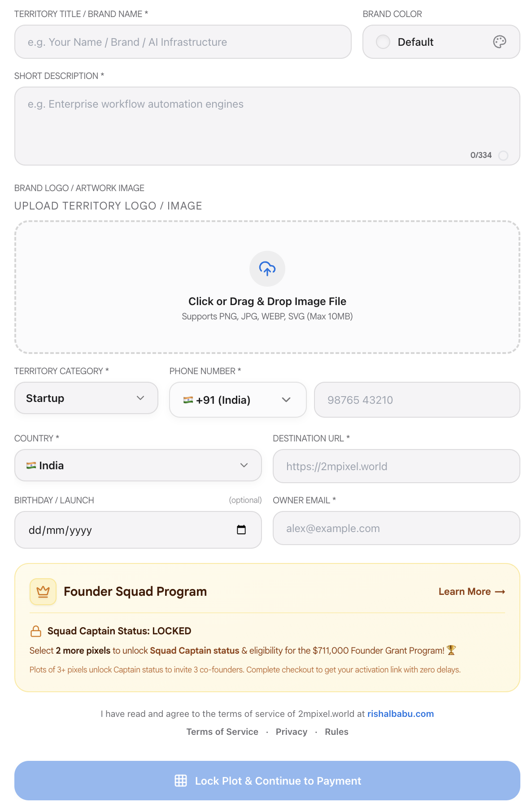Click the palette icon in Brand Color
This screenshot has height=812, width=532.
click(x=499, y=42)
